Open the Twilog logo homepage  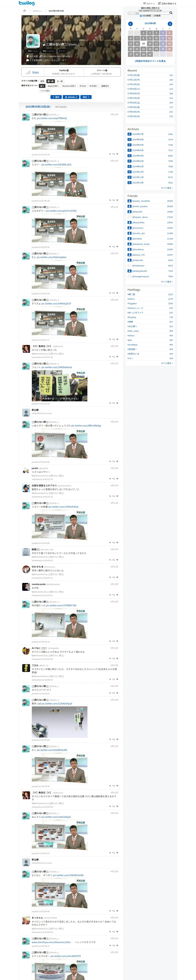(27, 3)
